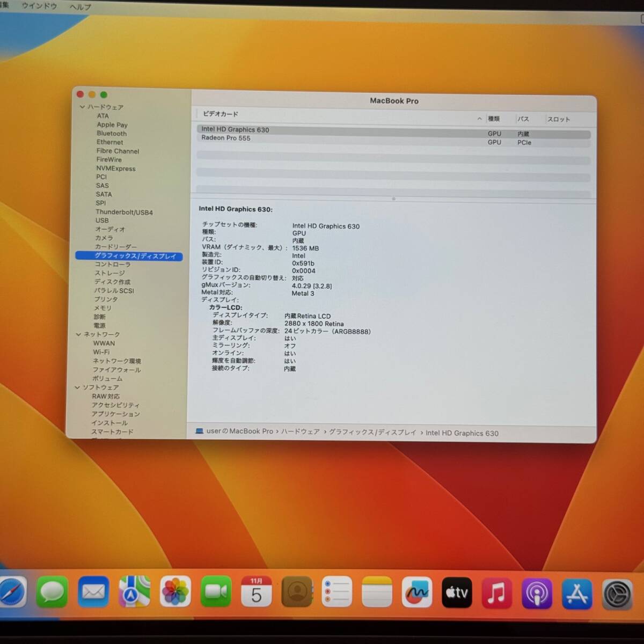Screen dimensions: 644x644
Task: Open Photos app in Dock
Action: pos(175,592)
